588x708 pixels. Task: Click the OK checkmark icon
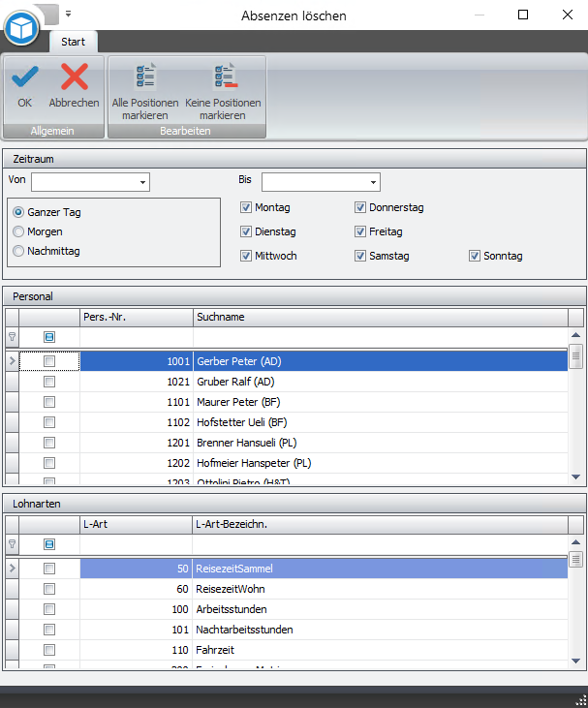click(x=24, y=79)
